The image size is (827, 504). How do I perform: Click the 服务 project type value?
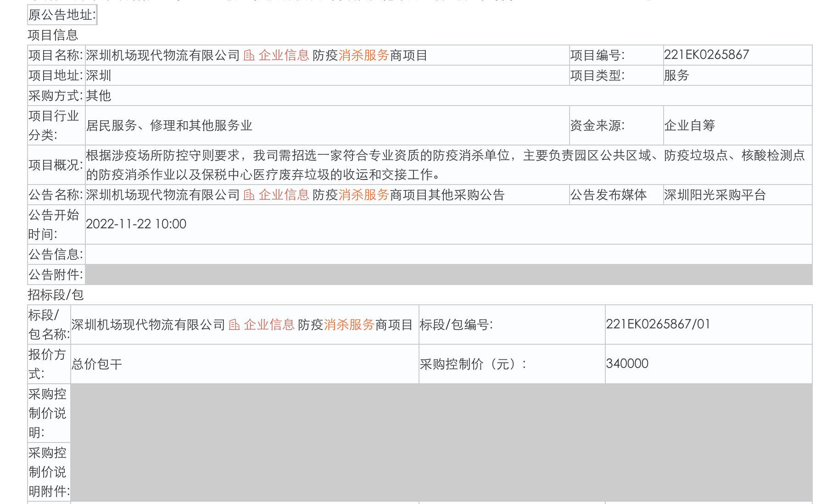676,76
